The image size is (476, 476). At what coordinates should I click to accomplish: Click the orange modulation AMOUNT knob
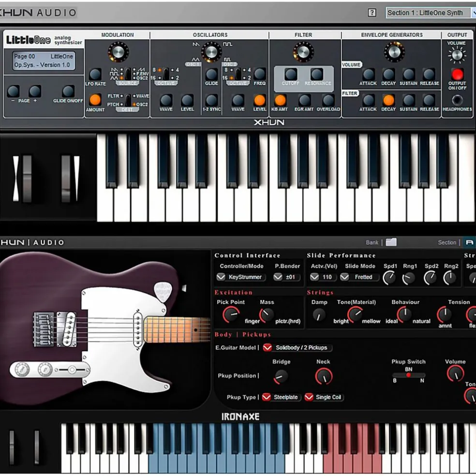(95, 100)
